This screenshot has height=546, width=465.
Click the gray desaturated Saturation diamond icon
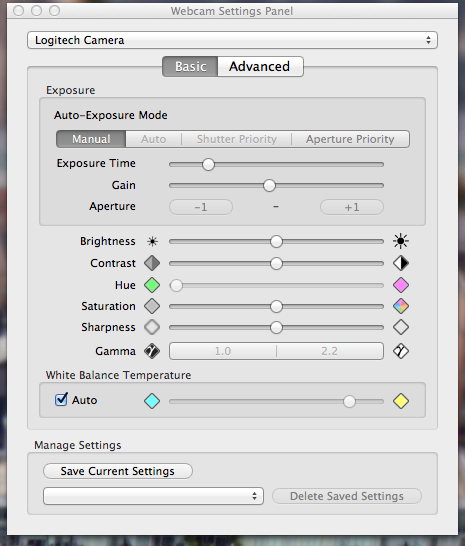[x=152, y=306]
